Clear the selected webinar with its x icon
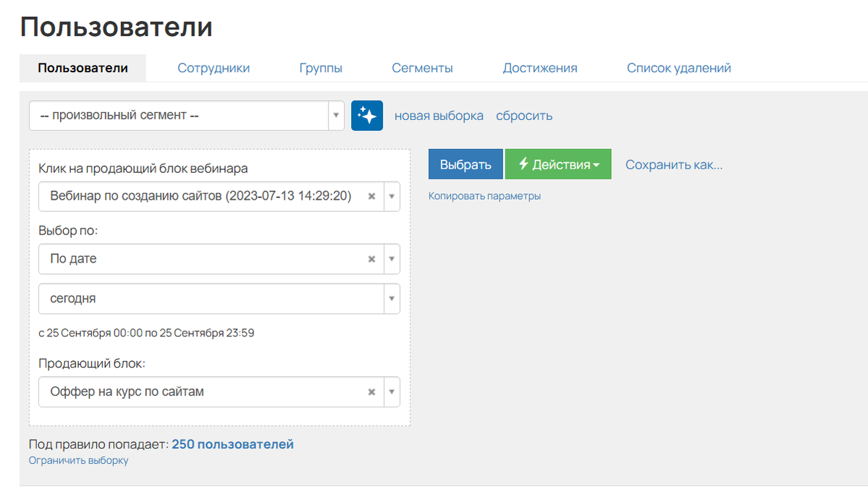868x497 pixels. pos(371,197)
